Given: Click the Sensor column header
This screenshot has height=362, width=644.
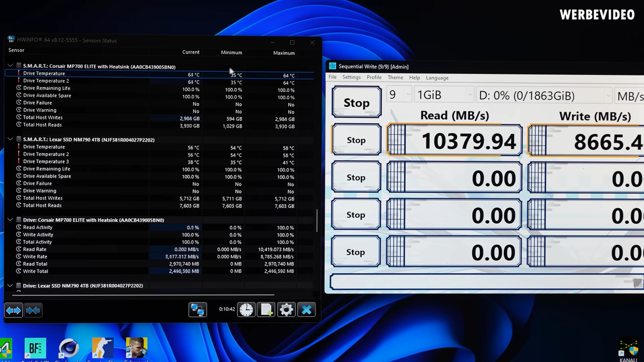Looking at the screenshot, I should pos(17,50).
